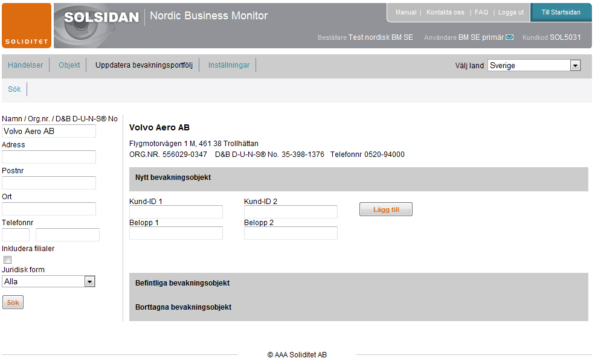Image resolution: width=595 pixels, height=364 pixels.
Task: Click the Till Startsidan button
Action: [561, 12]
